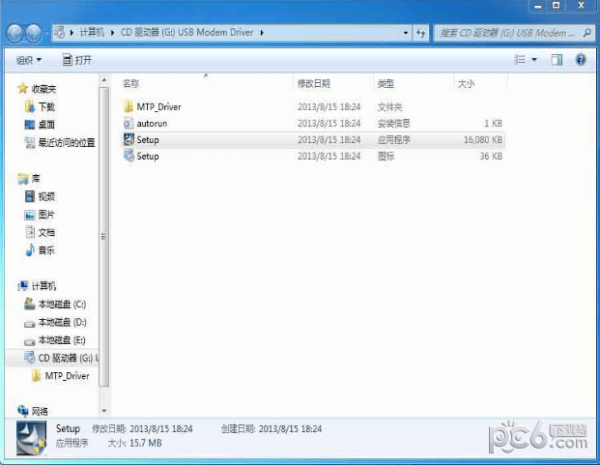
Task: Select 计算机 in the address bar
Action: pyautogui.click(x=92, y=33)
